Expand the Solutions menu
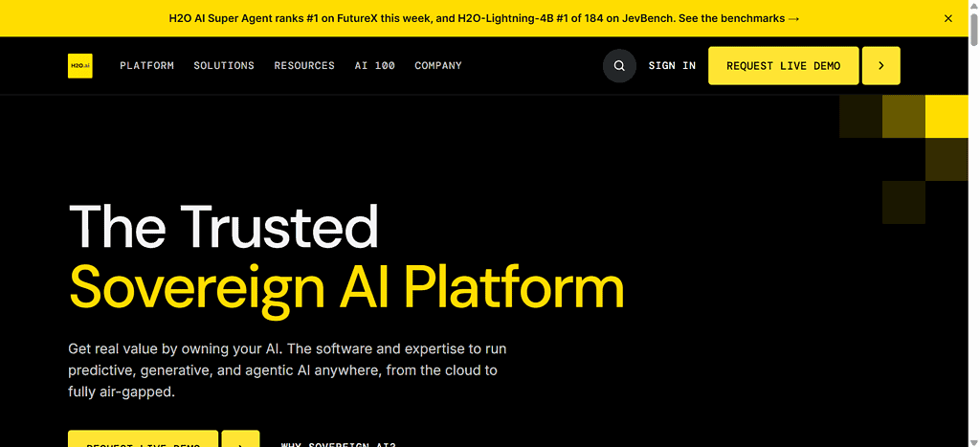The height and width of the screenshot is (447, 980). pos(224,66)
